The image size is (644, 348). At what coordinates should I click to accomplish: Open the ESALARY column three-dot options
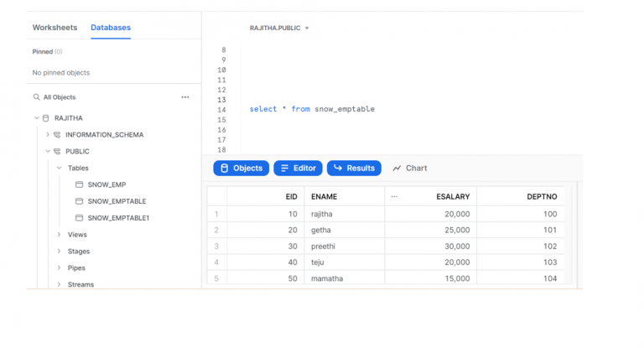(394, 197)
